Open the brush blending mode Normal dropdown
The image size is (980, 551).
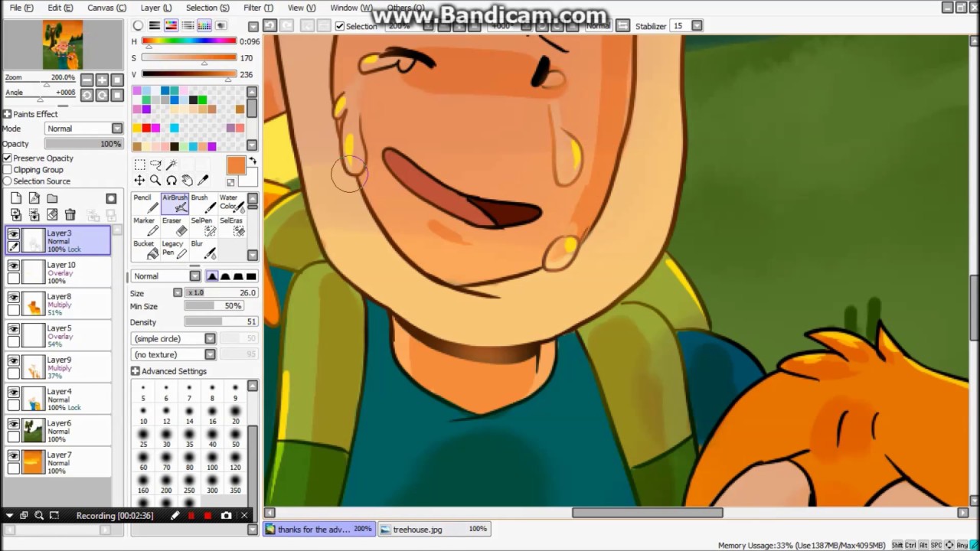click(165, 276)
